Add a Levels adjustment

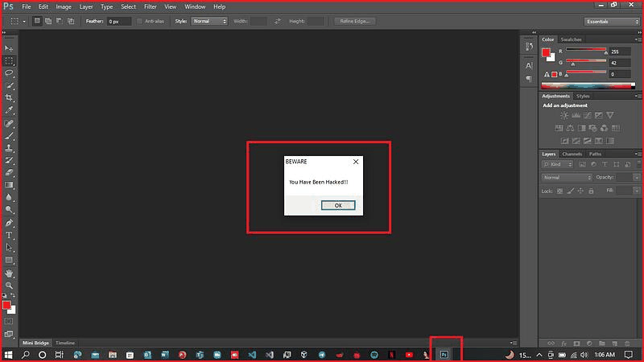pos(576,115)
